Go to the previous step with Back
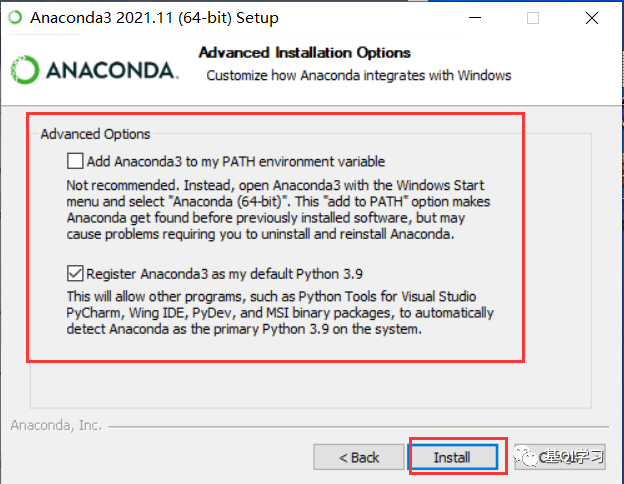 click(359, 457)
